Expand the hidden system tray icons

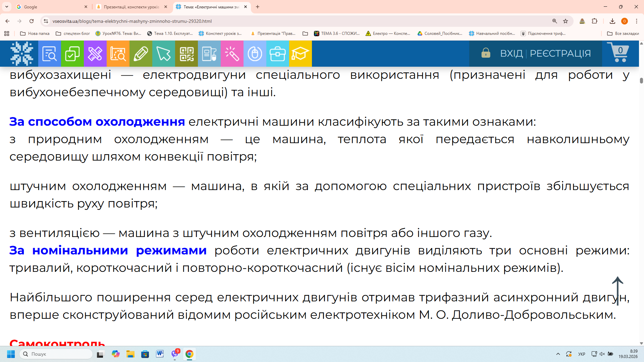point(558,354)
